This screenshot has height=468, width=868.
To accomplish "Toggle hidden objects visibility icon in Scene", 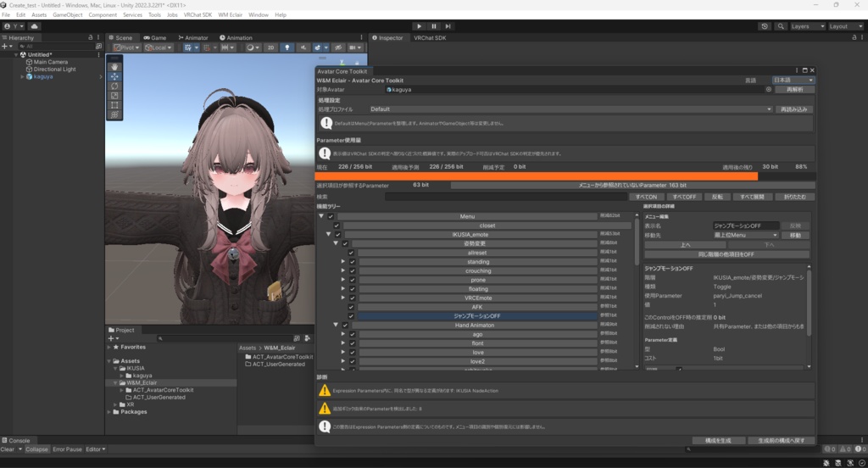I will click(x=337, y=47).
